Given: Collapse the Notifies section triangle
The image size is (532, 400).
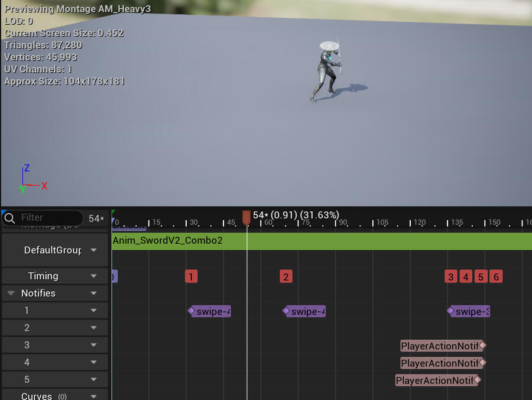Looking at the screenshot, I should pos(11,293).
